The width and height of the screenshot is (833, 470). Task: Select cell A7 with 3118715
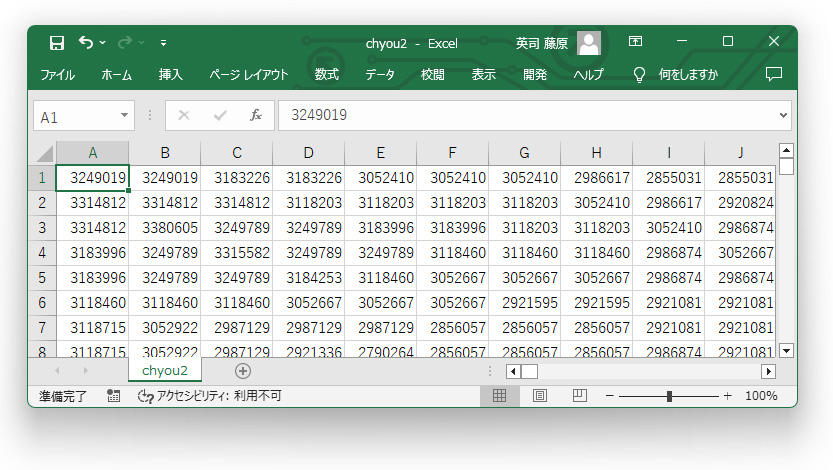(92, 328)
